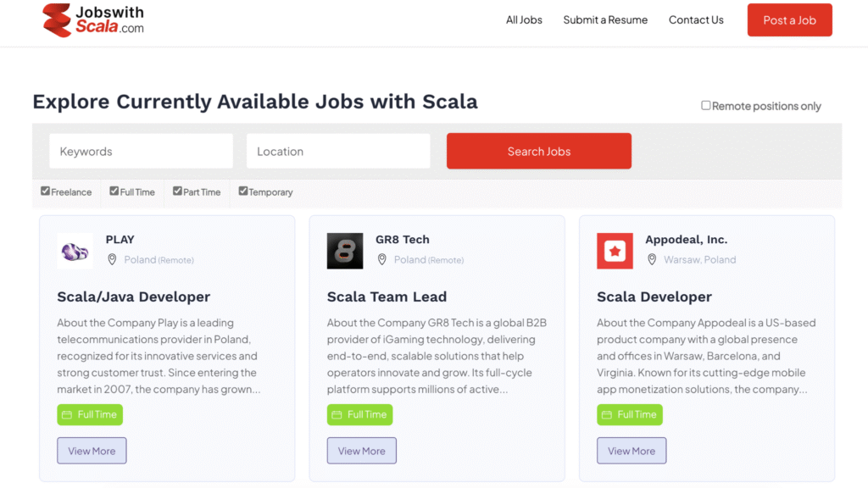The width and height of the screenshot is (868, 488).
Task: Click the Appodeal star logo
Action: coord(615,251)
